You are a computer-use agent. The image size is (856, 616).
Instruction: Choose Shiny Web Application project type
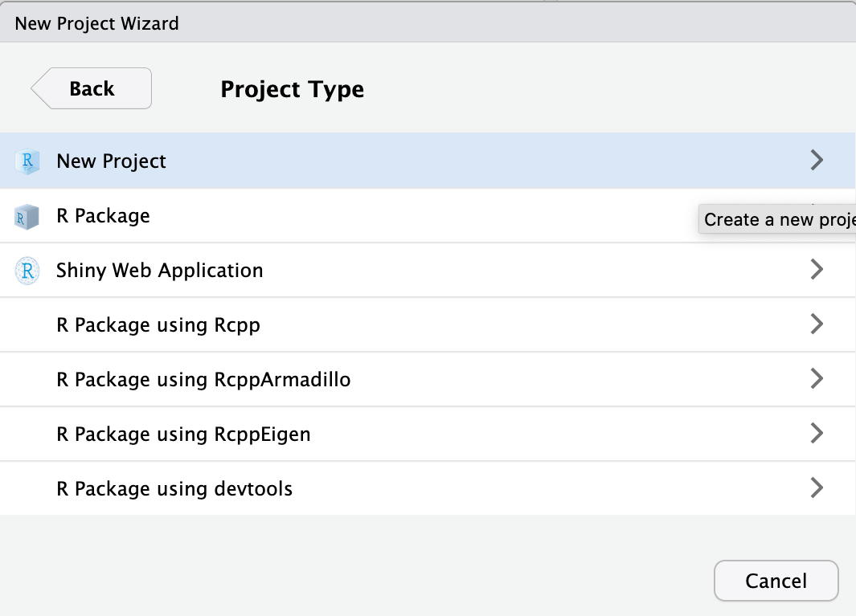159,271
